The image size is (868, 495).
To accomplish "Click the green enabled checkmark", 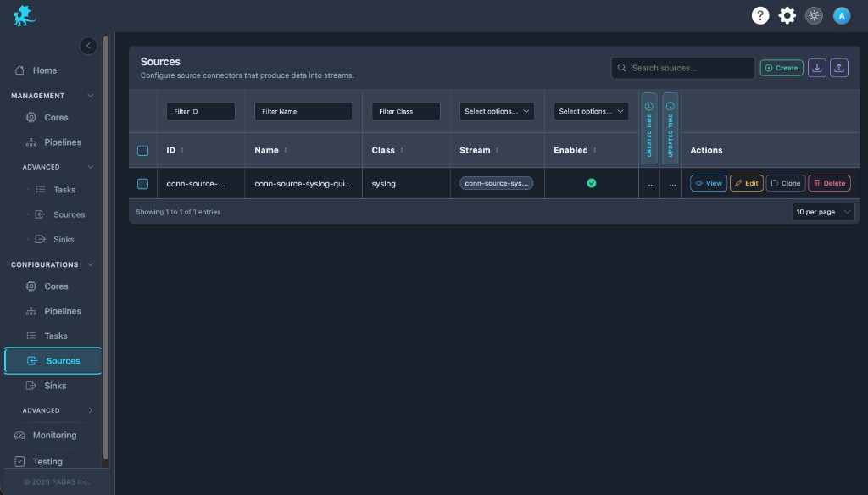I will coord(591,183).
